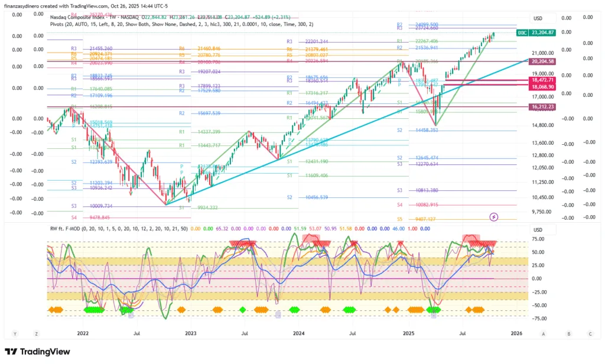
Task: Click the B scale label at bottom right
Action: pos(569,334)
